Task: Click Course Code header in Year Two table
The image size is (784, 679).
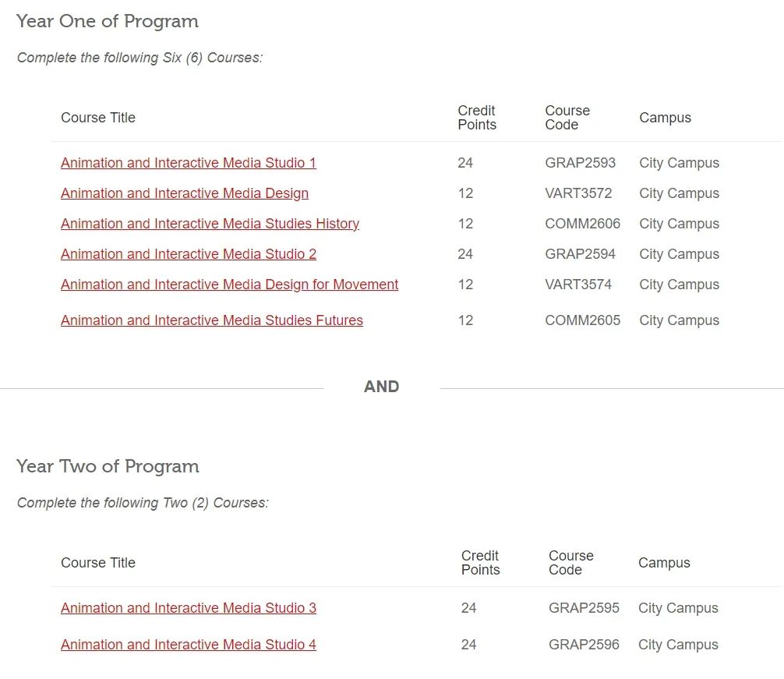Action: (571, 563)
